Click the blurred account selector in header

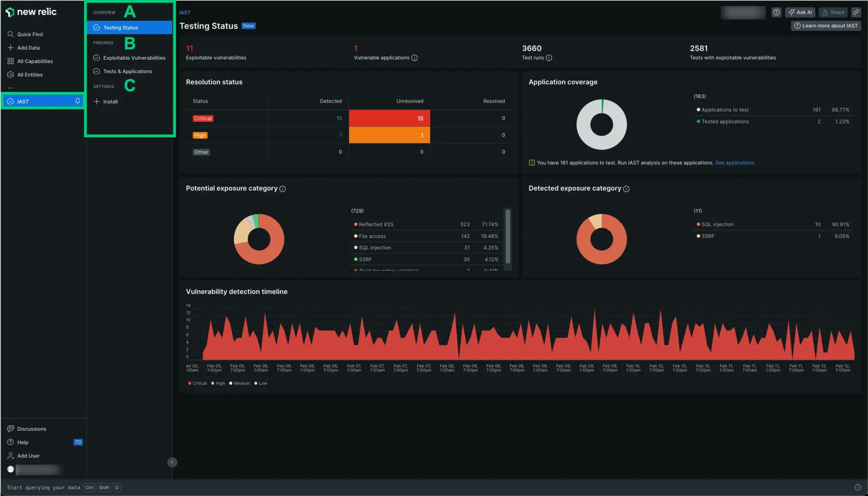(743, 13)
